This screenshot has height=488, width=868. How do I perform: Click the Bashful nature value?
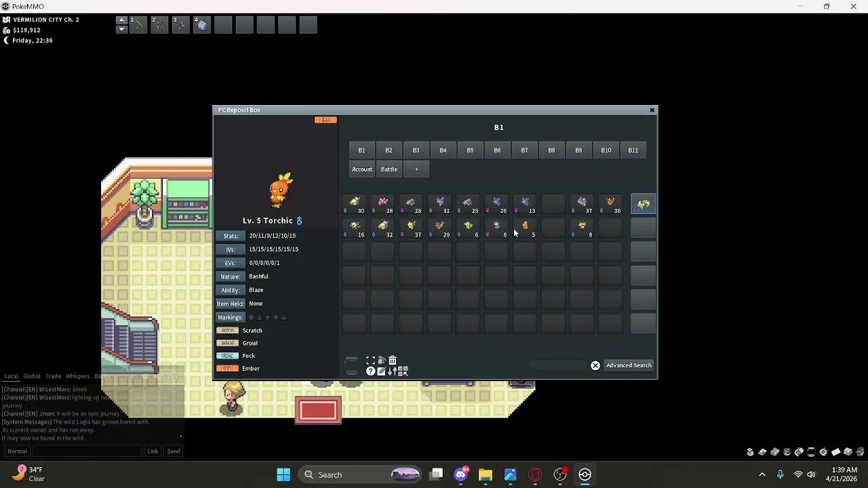[x=258, y=277]
